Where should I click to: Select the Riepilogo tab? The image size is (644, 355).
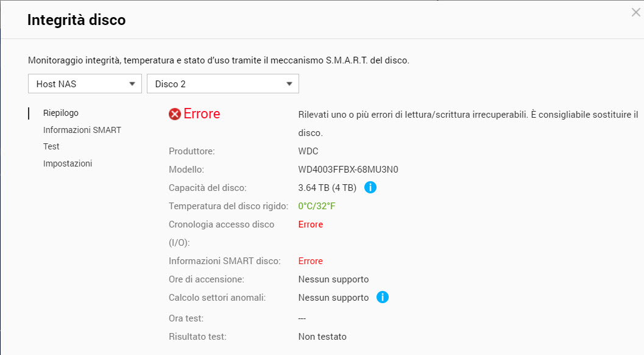click(x=61, y=113)
